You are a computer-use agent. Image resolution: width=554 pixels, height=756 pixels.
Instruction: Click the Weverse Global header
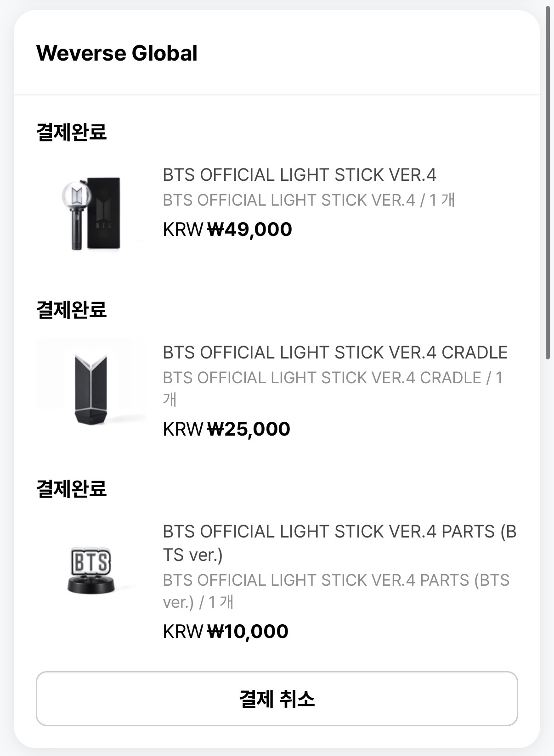[117, 53]
